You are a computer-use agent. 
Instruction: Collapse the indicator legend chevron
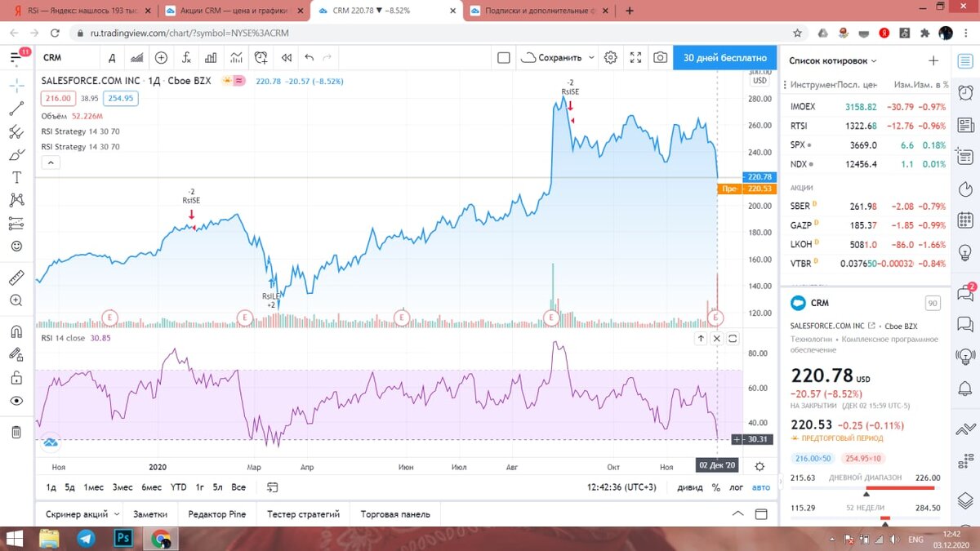[x=51, y=162]
